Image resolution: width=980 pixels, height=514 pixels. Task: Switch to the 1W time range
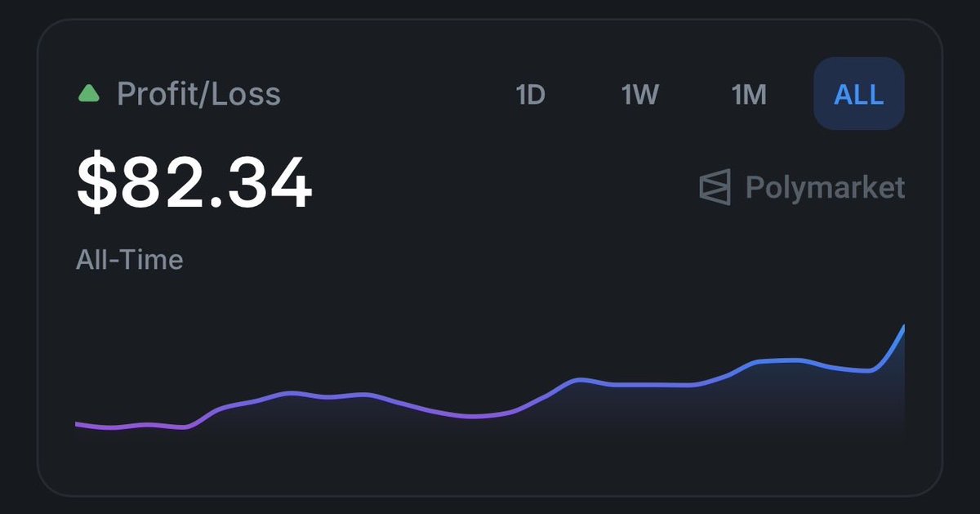click(x=639, y=95)
